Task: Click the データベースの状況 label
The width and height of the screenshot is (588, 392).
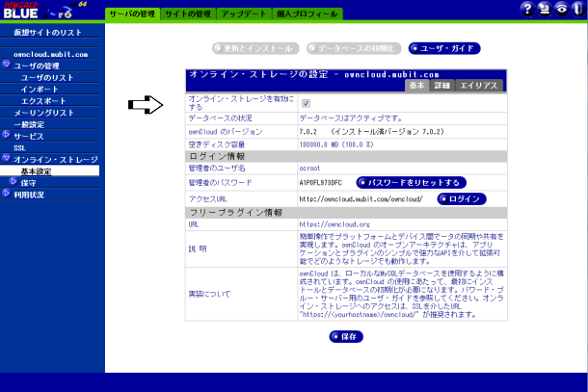Action: click(x=220, y=118)
